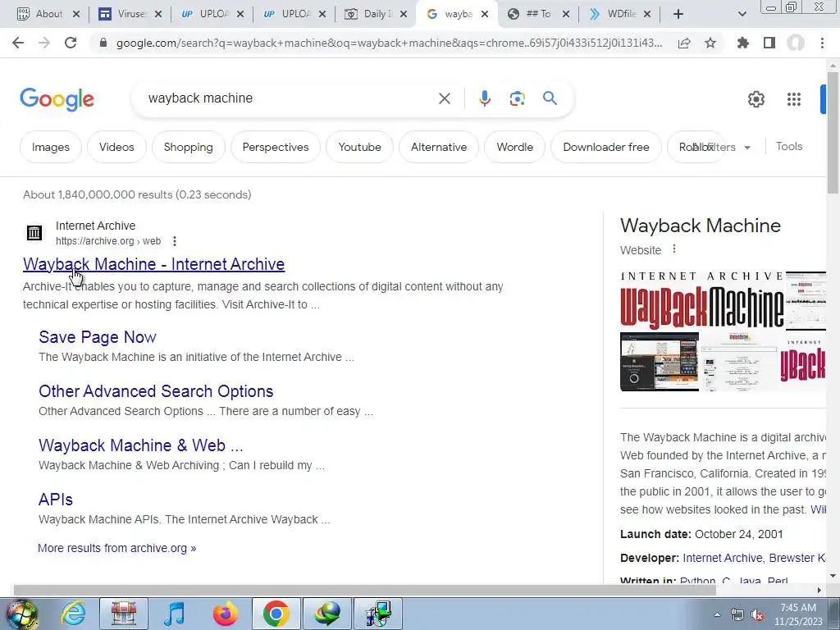Switch to the Viruses tab
The image size is (840, 630).
coord(130,14)
